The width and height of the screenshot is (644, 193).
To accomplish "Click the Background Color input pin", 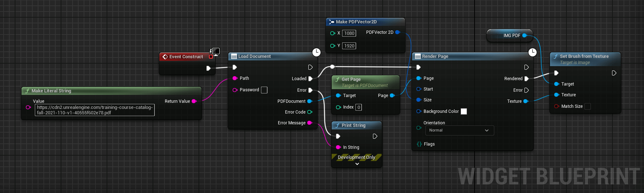I will (419, 111).
